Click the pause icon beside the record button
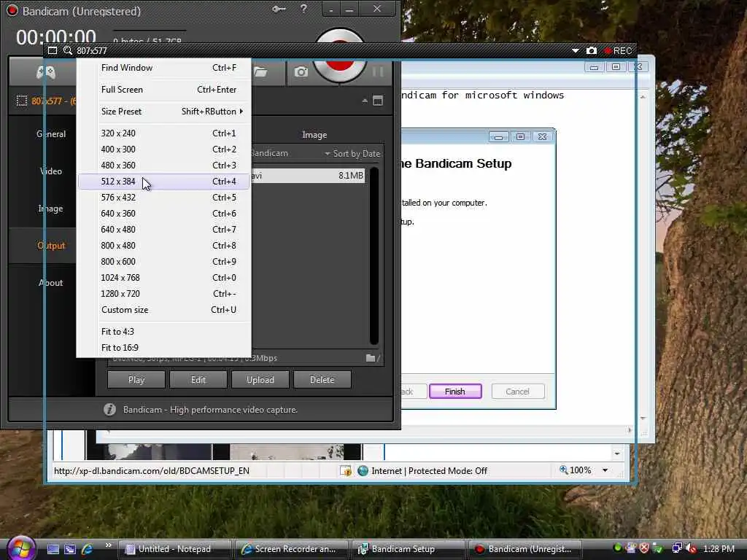The width and height of the screenshot is (747, 560). pos(378,72)
